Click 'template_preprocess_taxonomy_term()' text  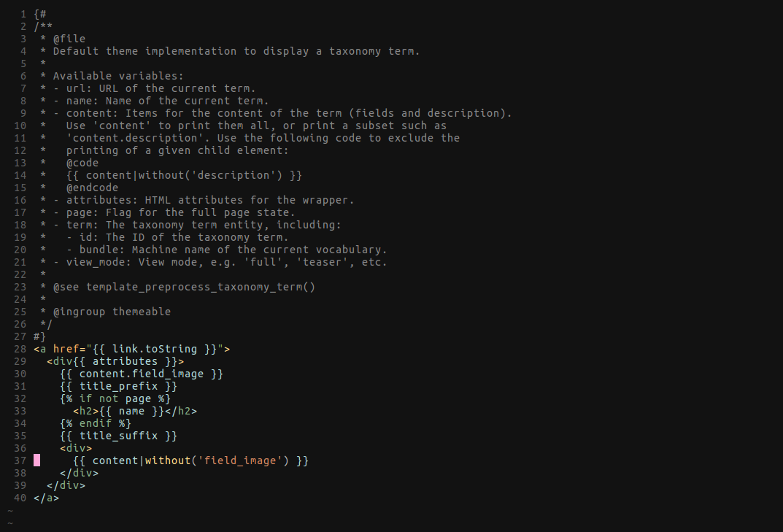point(200,287)
